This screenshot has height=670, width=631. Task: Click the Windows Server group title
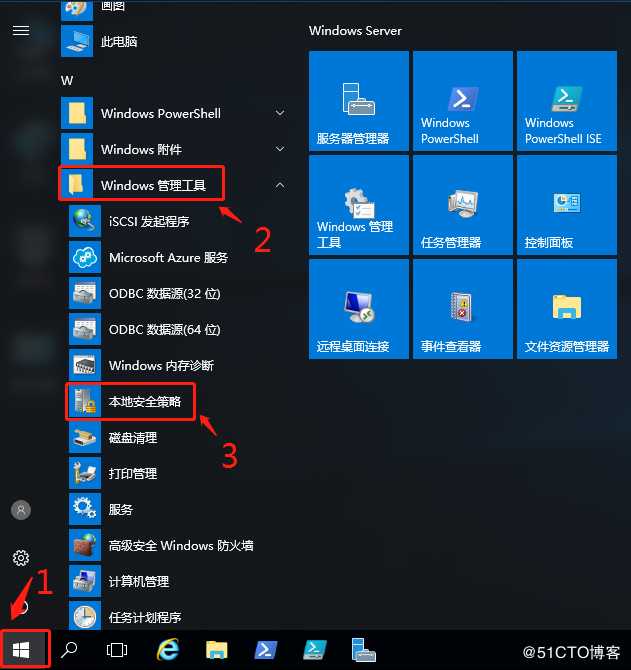[x=355, y=30]
